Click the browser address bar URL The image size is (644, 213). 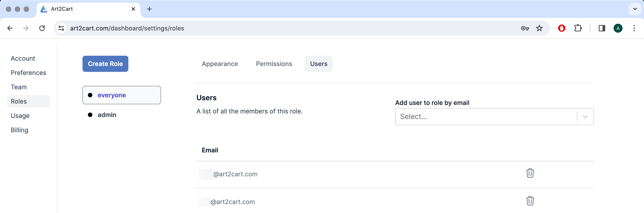(127, 28)
